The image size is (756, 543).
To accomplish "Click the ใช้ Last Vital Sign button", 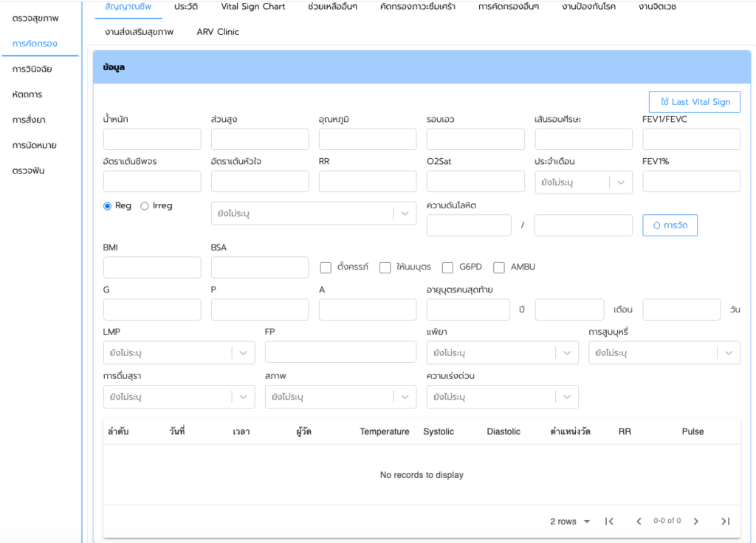I will tap(694, 102).
